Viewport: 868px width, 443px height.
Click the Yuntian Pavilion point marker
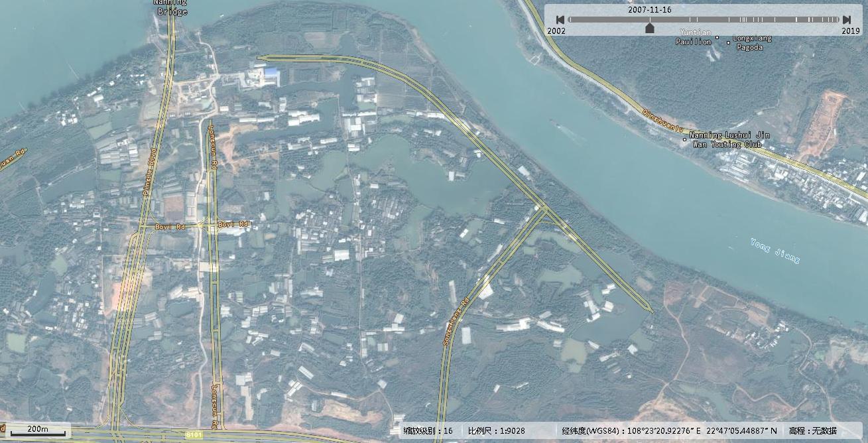[x=717, y=38]
